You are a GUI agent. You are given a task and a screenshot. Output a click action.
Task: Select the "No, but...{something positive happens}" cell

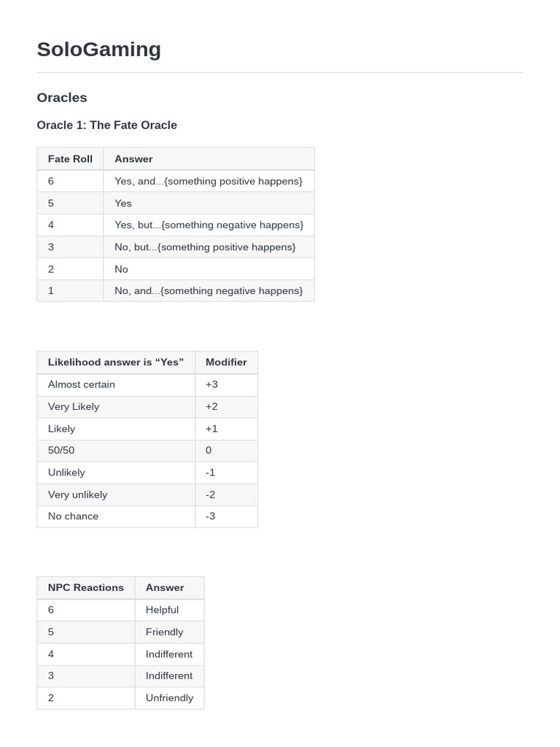click(x=205, y=247)
